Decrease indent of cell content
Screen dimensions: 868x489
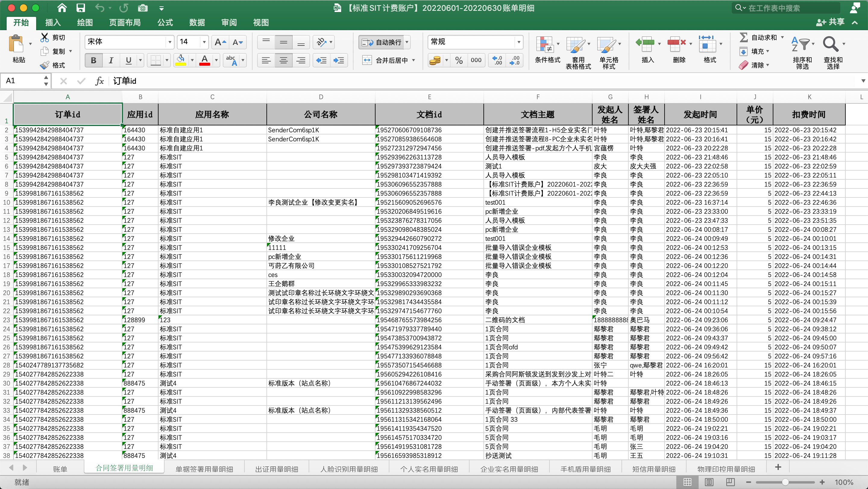(321, 60)
